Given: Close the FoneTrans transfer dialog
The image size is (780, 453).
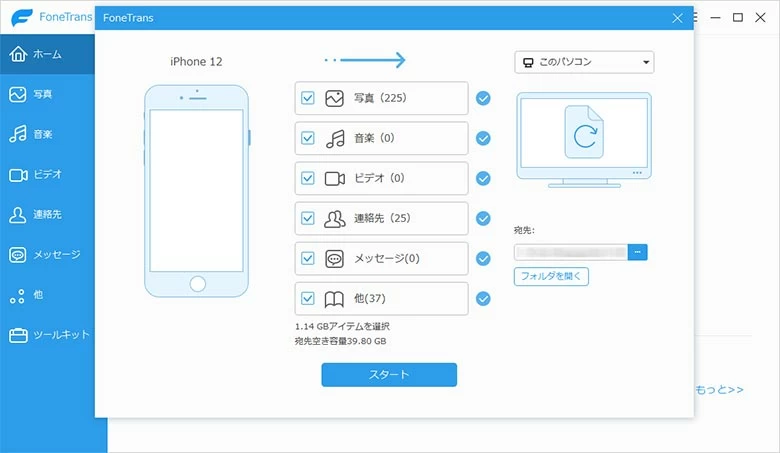Looking at the screenshot, I should click(x=677, y=18).
